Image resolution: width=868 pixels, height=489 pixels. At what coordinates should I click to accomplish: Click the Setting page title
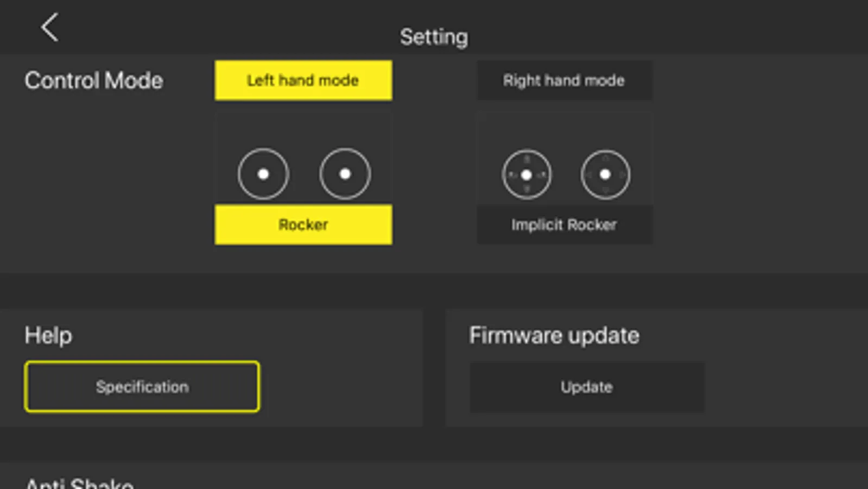434,37
